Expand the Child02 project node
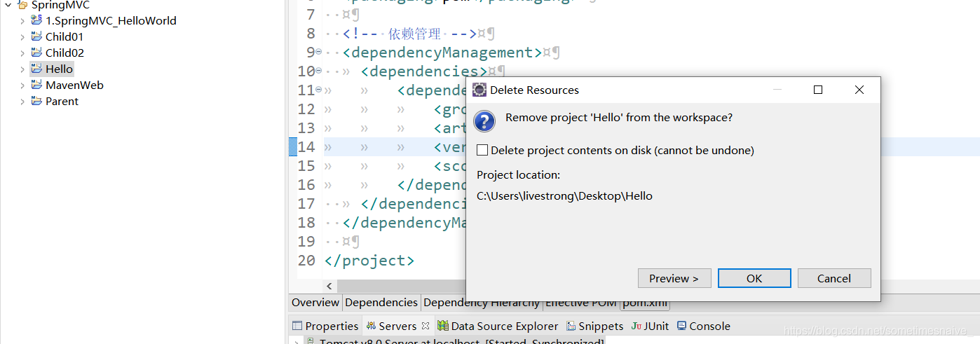Image resolution: width=980 pixels, height=344 pixels. (22, 53)
